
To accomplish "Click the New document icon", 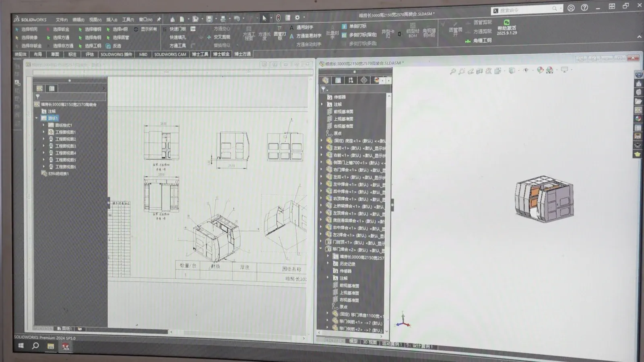I will (x=182, y=19).
